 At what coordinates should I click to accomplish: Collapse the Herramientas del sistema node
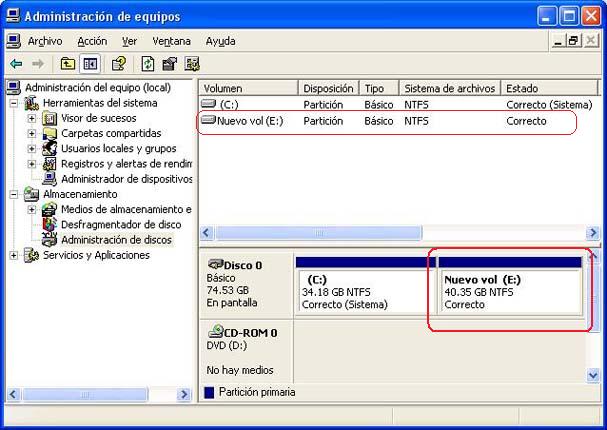point(14,103)
